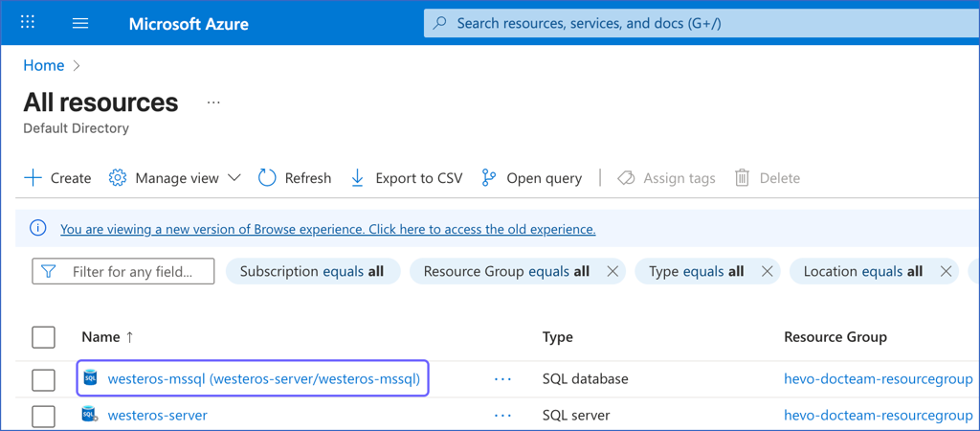Screen dimensions: 980x431
Task: Click the Microsoft Azure logo text
Action: [189, 24]
